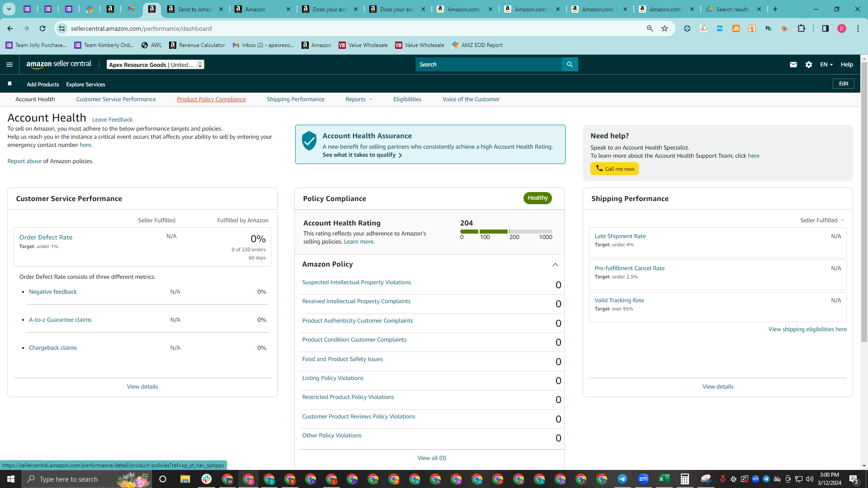Viewport: 868px width, 488px height.
Task: Open the Product Policy Compliance tab
Action: coord(211,99)
